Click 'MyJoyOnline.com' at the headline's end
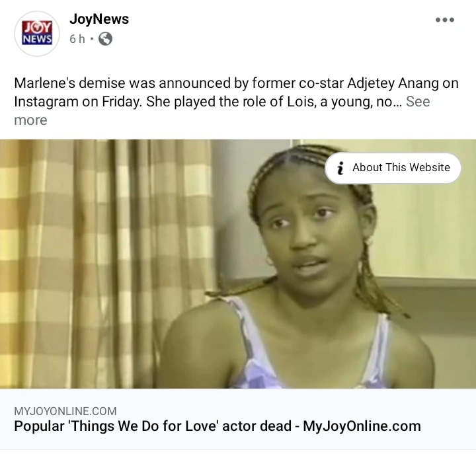Screen dimensions: 476x458 pyautogui.click(x=362, y=426)
